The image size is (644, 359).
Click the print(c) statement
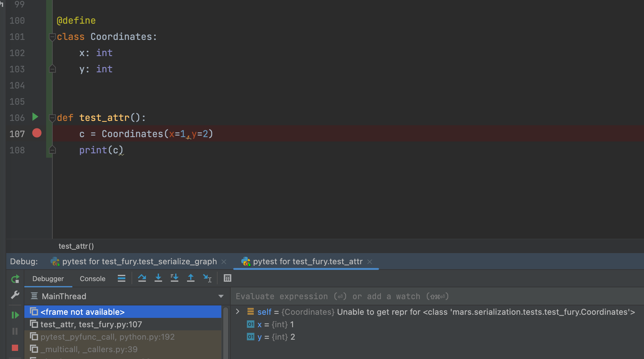coord(101,150)
